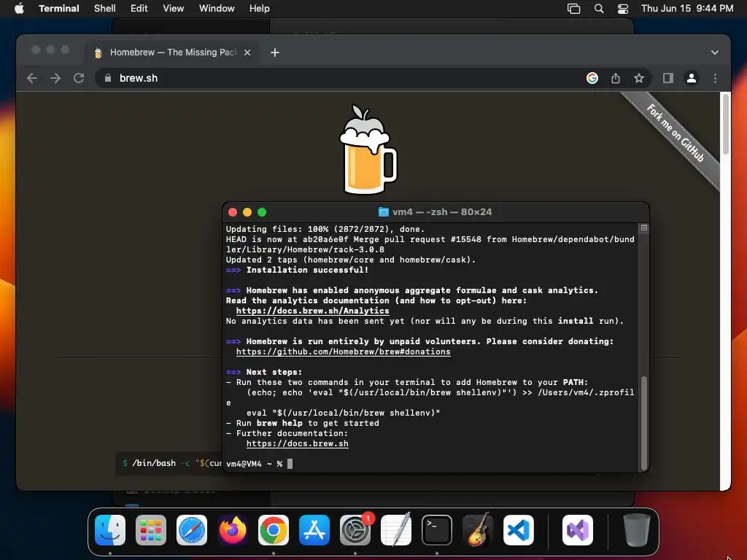
Task: Toggle Chrome side panel
Action: click(668, 78)
